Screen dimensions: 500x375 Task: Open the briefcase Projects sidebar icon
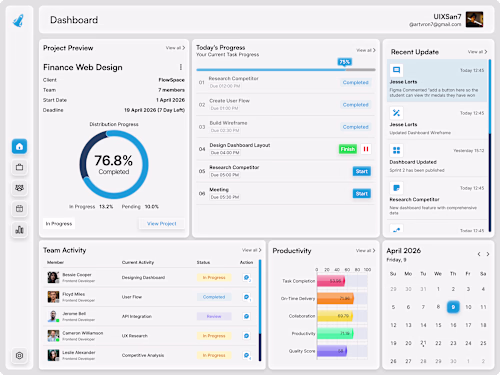pos(19,167)
